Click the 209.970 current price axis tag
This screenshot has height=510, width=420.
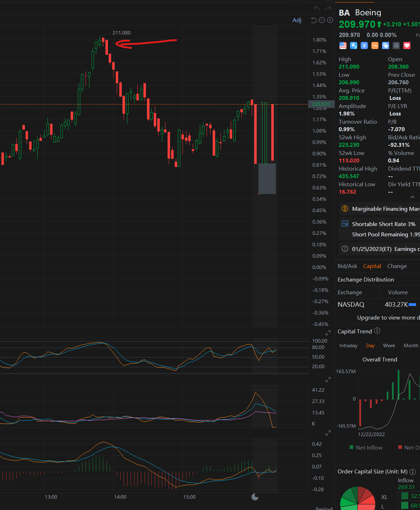(x=321, y=104)
